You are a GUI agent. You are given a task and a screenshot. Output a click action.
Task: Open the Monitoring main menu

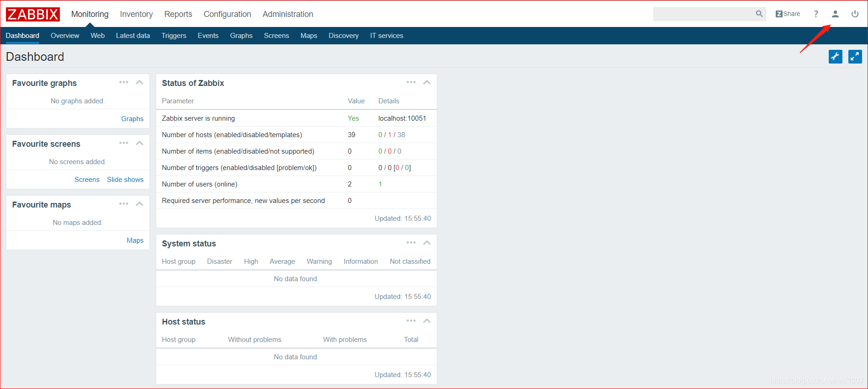[90, 14]
